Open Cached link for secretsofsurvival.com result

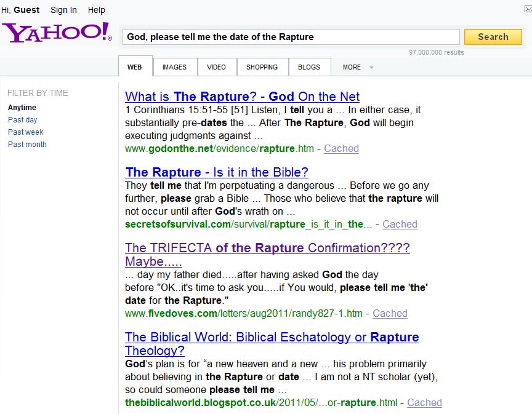tap(400, 224)
